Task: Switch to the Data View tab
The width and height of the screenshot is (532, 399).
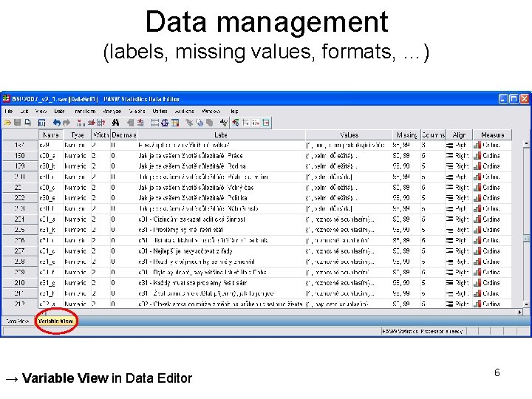Action: tap(17, 321)
